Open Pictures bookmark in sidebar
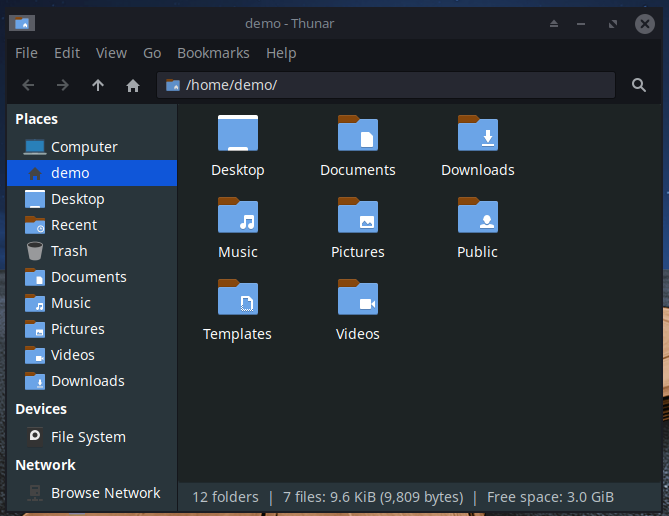This screenshot has width=669, height=516. (92, 329)
